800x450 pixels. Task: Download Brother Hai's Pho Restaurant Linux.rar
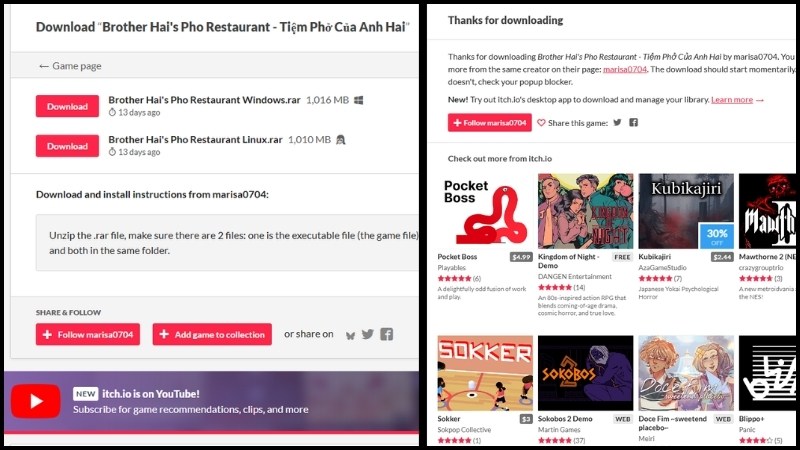point(67,146)
